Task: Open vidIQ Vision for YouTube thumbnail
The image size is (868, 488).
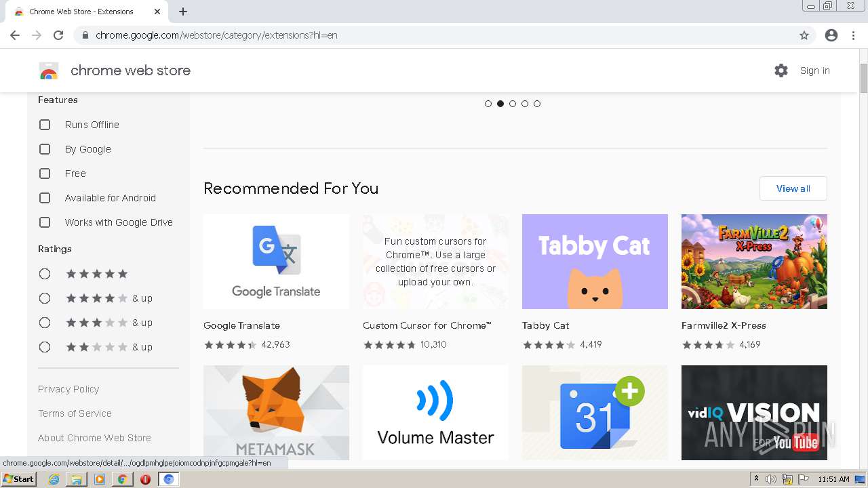Action: pyautogui.click(x=754, y=413)
